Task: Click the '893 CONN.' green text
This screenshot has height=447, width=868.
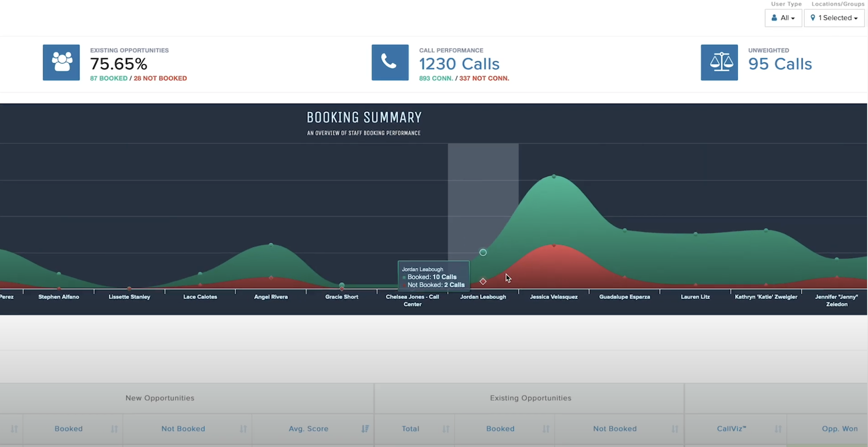Action: click(x=436, y=78)
